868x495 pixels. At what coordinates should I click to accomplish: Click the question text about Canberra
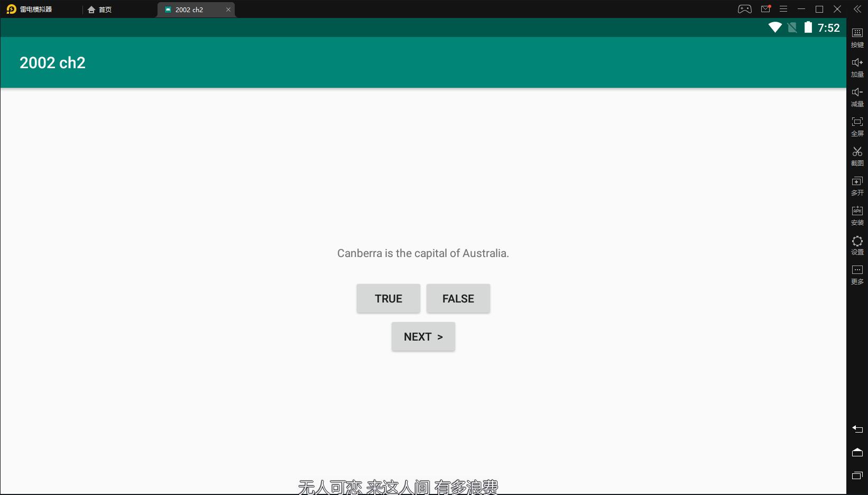pyautogui.click(x=423, y=253)
